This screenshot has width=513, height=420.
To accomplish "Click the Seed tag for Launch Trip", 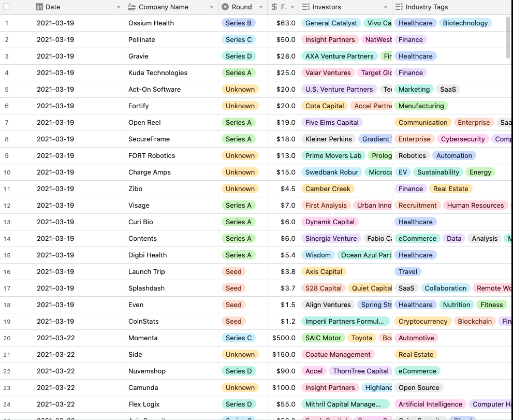I will coord(233,271).
